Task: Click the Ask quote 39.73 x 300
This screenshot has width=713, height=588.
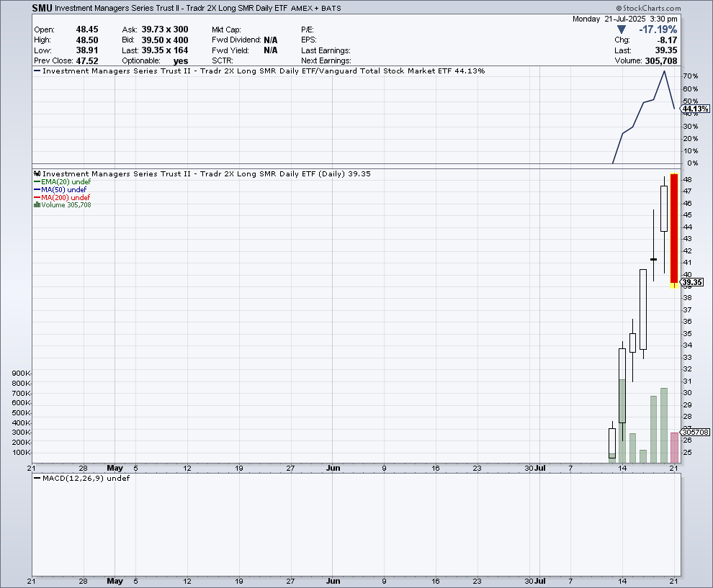Action: (165, 30)
